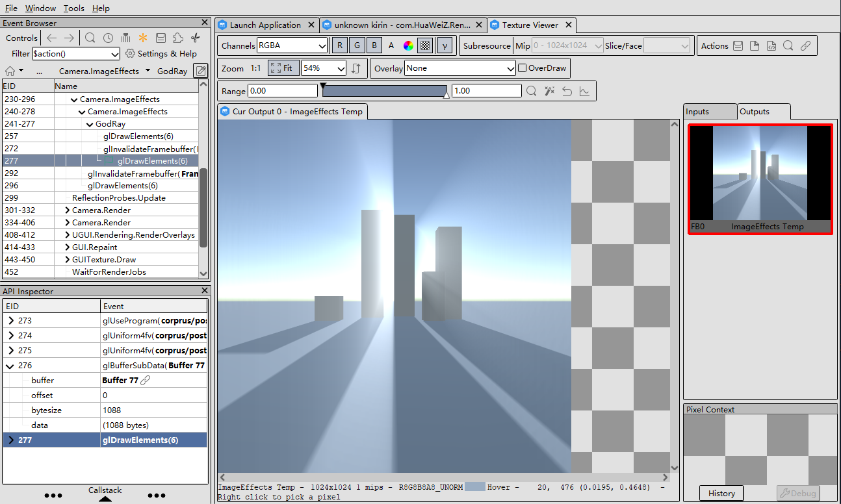
Task: Open Settings & Help for the filter
Action: [x=161, y=54]
